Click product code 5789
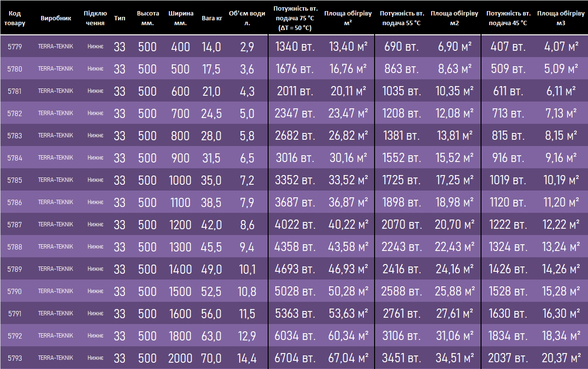588x369 pixels. [15, 269]
